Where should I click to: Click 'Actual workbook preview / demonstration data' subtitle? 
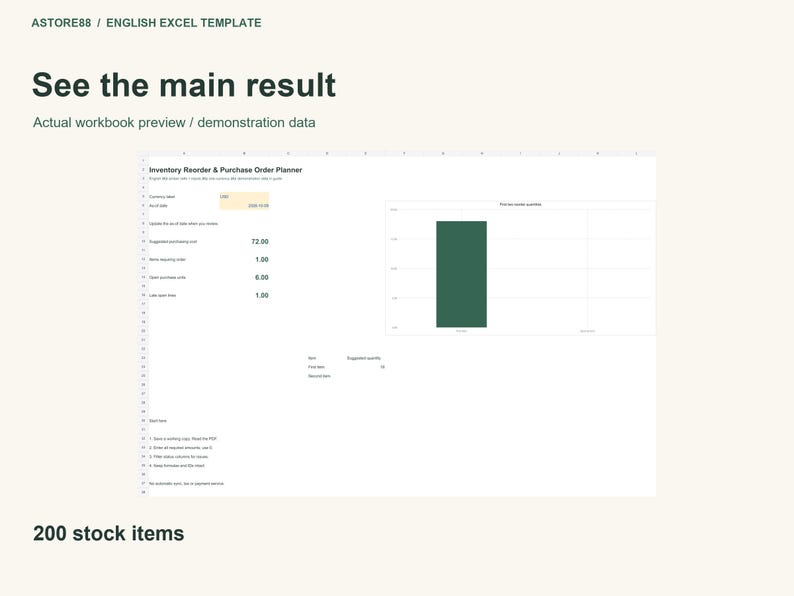tap(174, 123)
